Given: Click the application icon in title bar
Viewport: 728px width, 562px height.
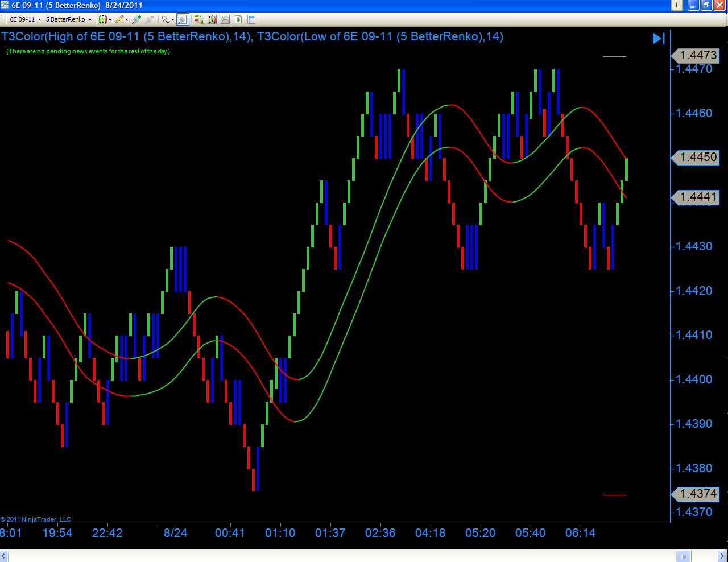Looking at the screenshot, I should [x=5, y=5].
